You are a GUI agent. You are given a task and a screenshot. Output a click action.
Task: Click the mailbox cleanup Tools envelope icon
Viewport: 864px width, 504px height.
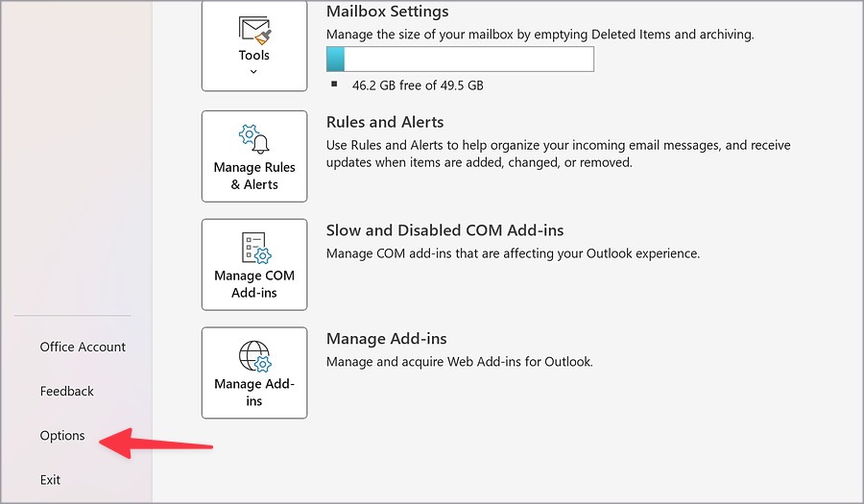click(254, 31)
